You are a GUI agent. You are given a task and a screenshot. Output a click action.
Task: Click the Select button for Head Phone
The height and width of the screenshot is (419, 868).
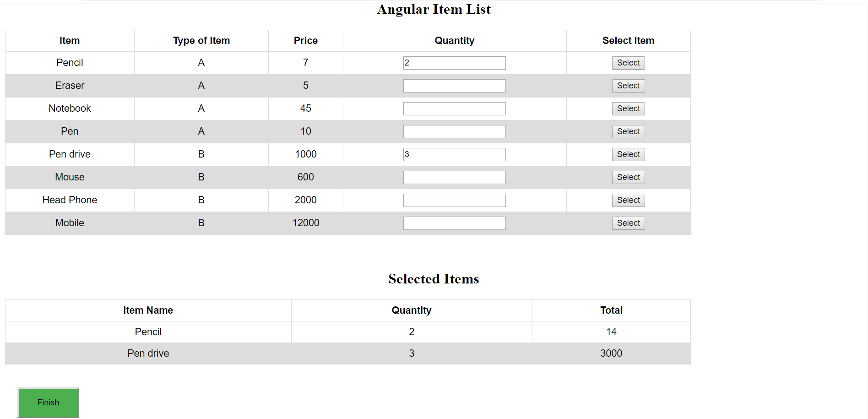tap(628, 200)
